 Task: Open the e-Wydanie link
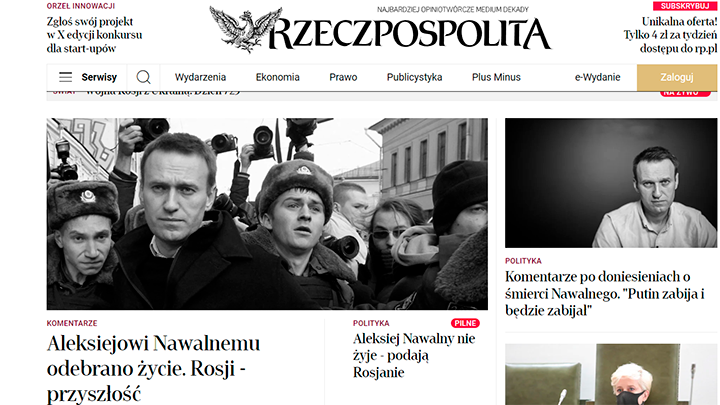pos(597,77)
